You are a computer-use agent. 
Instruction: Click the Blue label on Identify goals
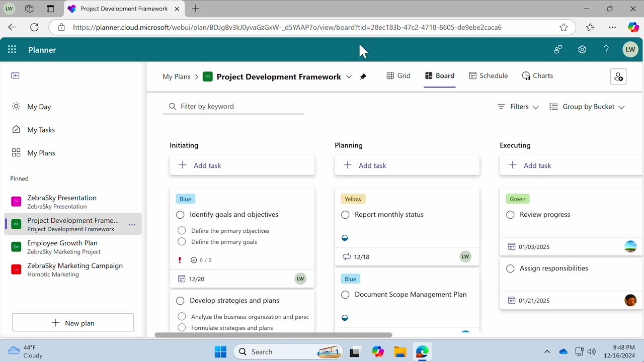(x=185, y=199)
